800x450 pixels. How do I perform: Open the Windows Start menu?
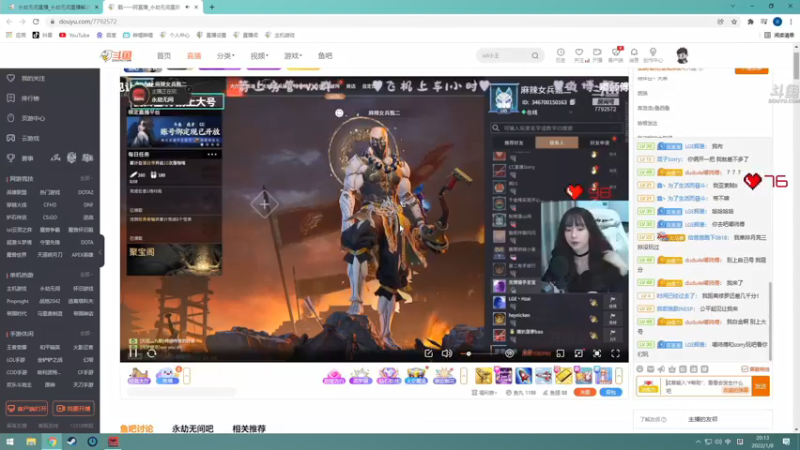[10, 442]
